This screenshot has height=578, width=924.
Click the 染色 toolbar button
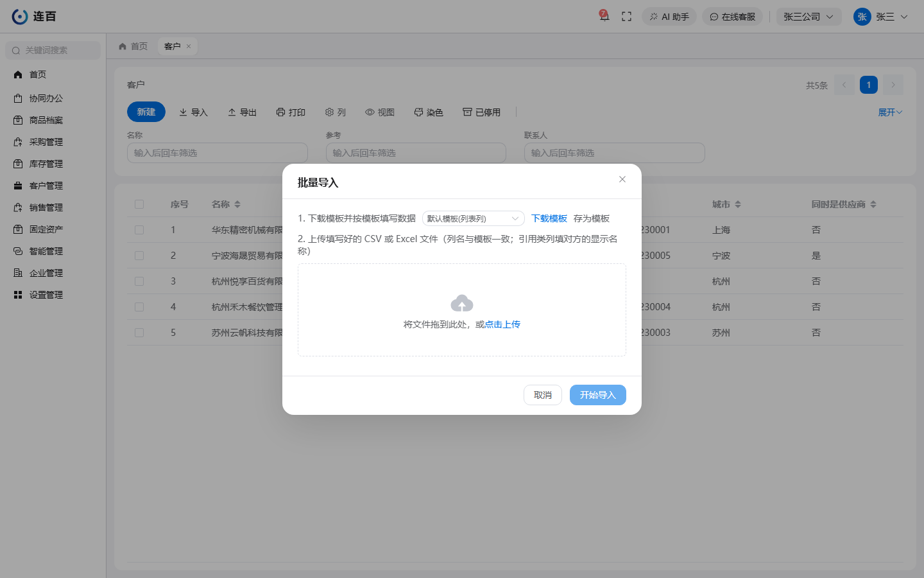click(429, 112)
